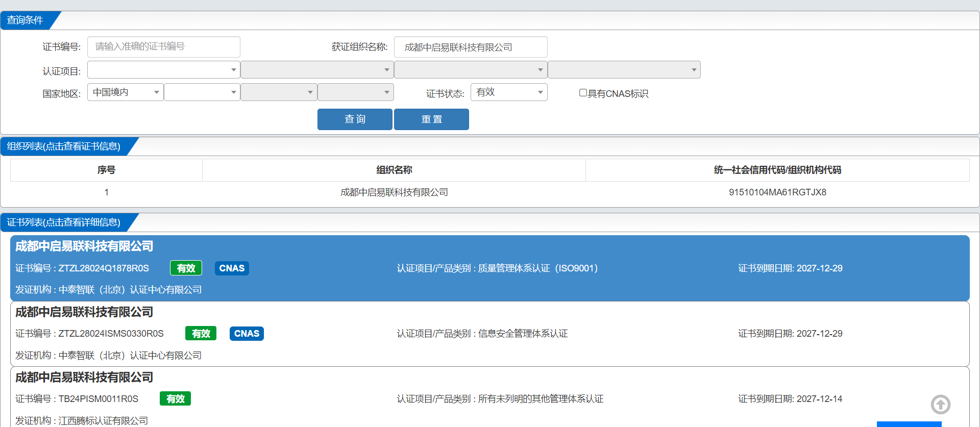Click the green 有效 badge on certificate ZTZL28024Q1878R0S
Image resolution: width=980 pixels, height=427 pixels.
[x=186, y=268]
